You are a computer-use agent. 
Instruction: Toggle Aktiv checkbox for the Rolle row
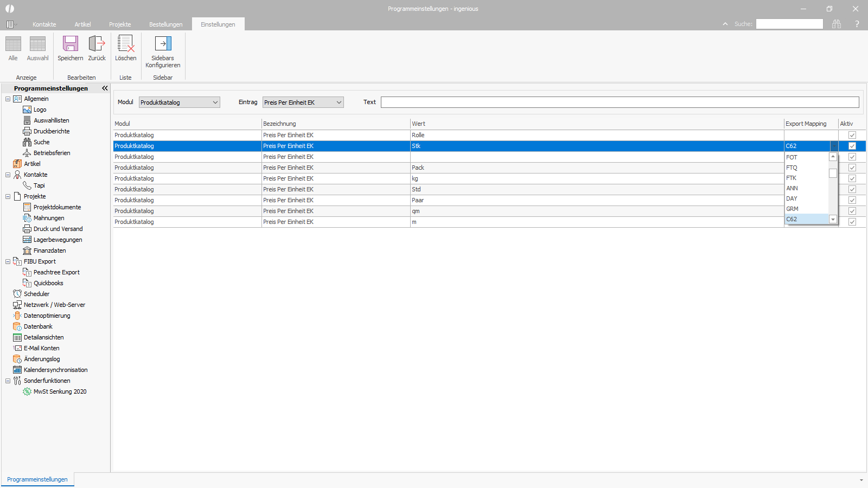coord(852,135)
